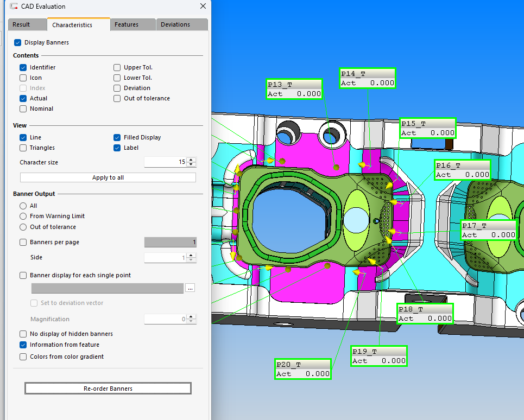Open the browse ellipsis button
The width and height of the screenshot is (524, 420).
click(x=190, y=288)
